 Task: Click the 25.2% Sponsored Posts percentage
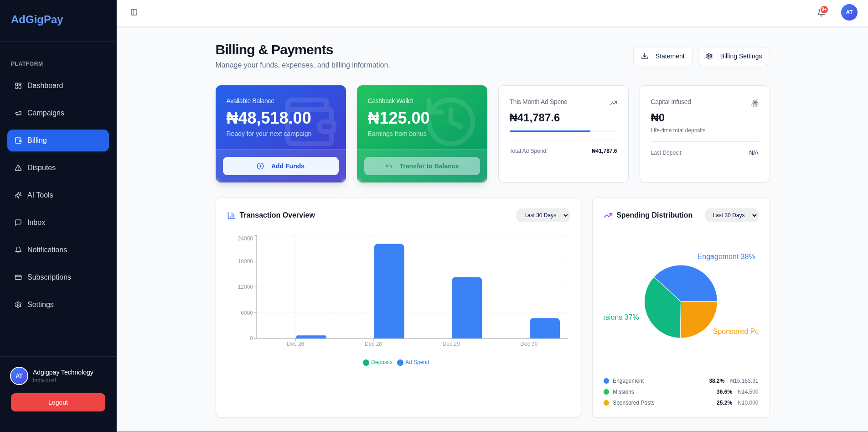(724, 403)
